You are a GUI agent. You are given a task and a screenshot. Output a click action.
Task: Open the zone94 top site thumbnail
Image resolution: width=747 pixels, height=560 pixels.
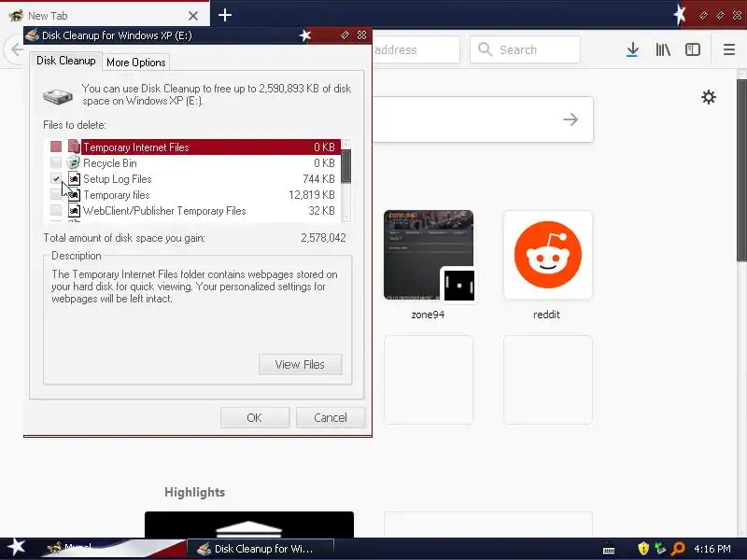(x=429, y=255)
